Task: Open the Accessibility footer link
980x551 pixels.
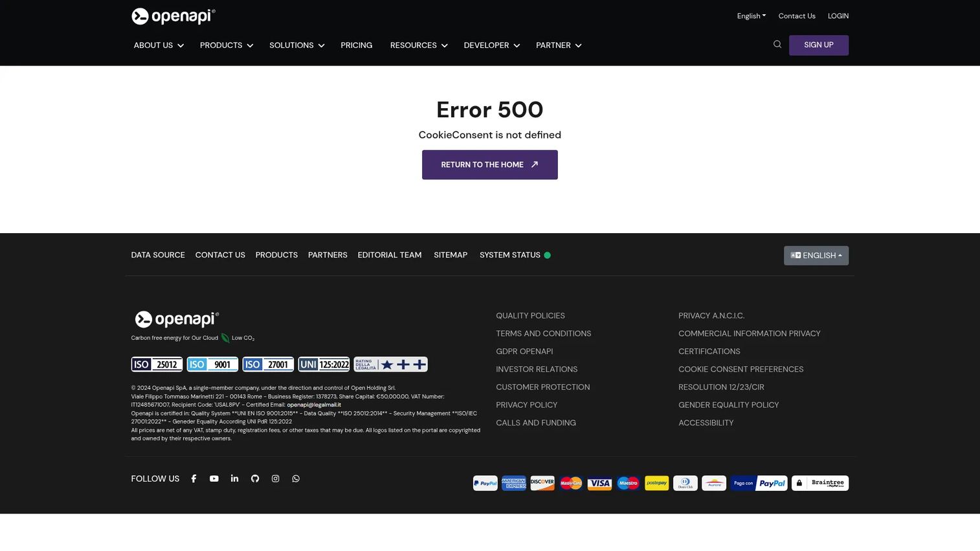Action: pos(706,423)
